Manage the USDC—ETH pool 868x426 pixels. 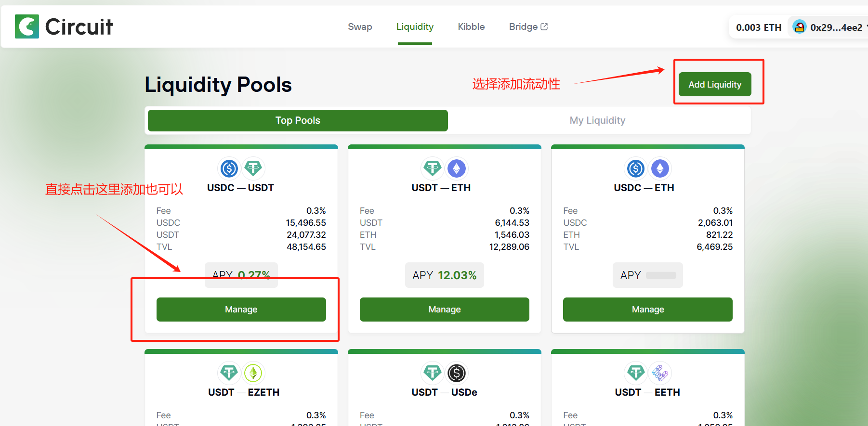pos(648,310)
